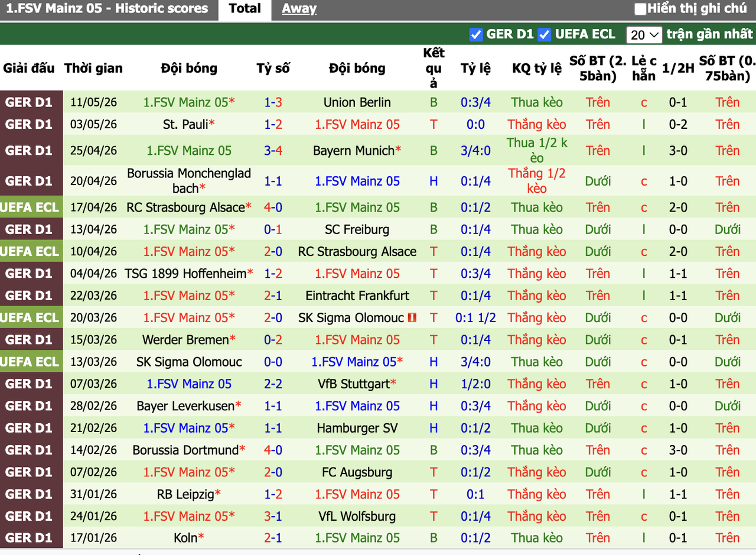Uncheck the GER D1 filter checkbox

476,35
